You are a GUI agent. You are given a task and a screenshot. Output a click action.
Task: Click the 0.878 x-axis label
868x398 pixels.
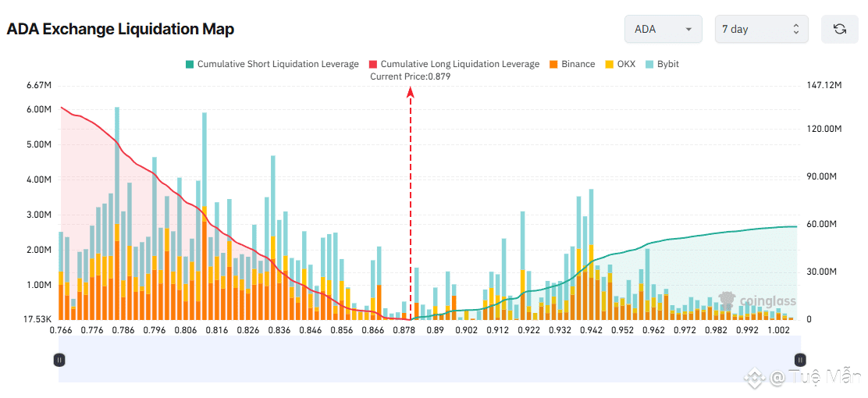pyautogui.click(x=404, y=331)
